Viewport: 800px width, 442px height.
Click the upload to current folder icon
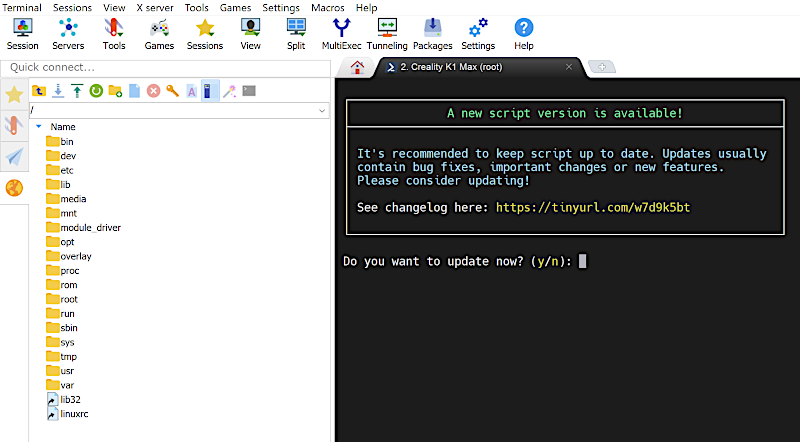coord(77,91)
